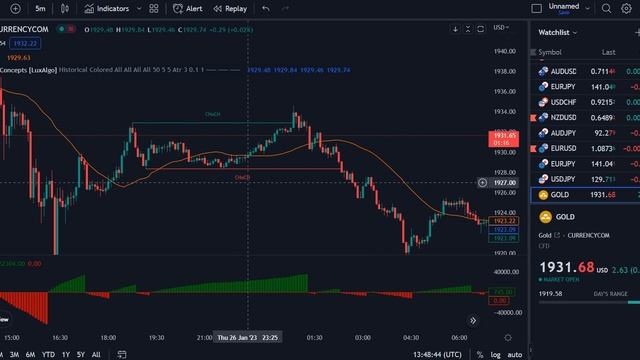Click the orange 1923.22 price label

[x=504, y=221]
